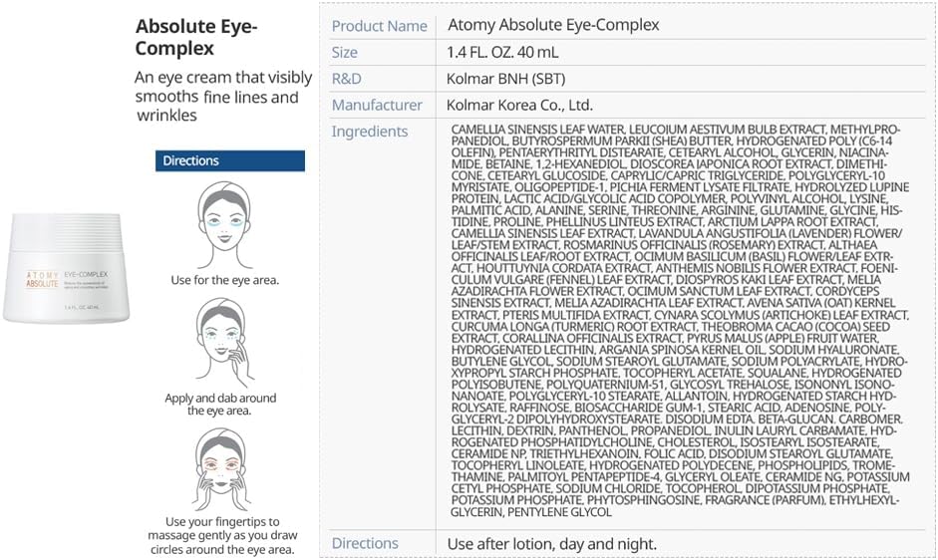Click the 'Product Name' table label
The image size is (938, 560).
pos(379,26)
